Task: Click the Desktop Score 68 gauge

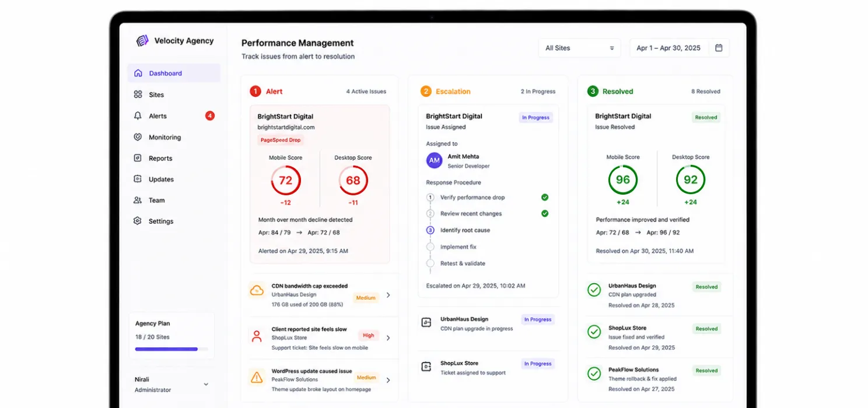Action: (353, 181)
